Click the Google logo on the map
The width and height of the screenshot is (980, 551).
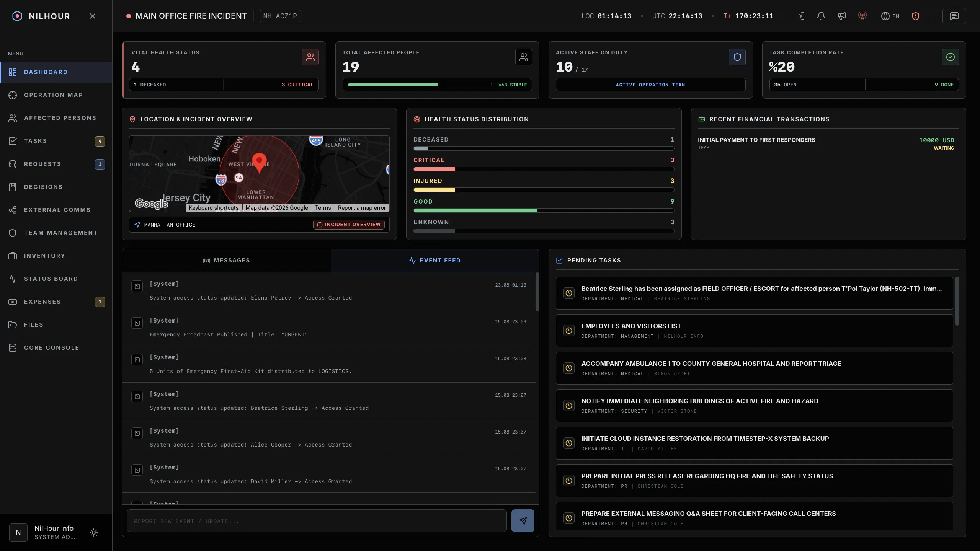(152, 203)
